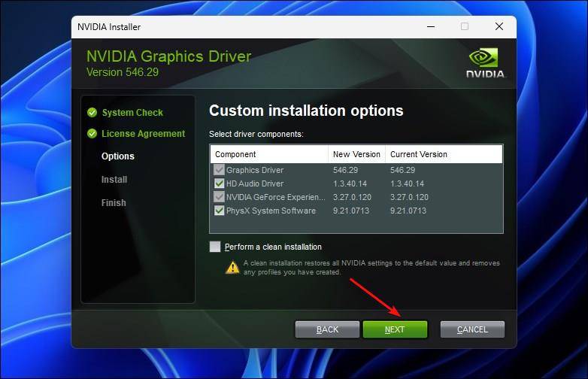Click new version value 9.21.0713
Viewport: 588px width, 379px height.
(351, 211)
